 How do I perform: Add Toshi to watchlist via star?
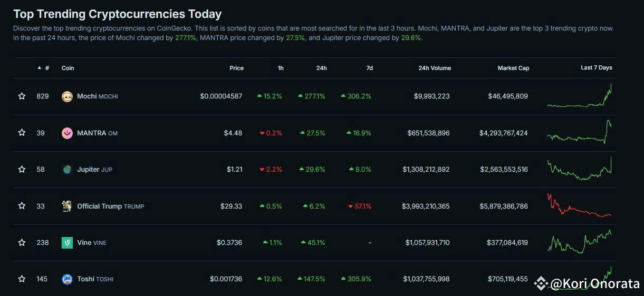point(22,279)
